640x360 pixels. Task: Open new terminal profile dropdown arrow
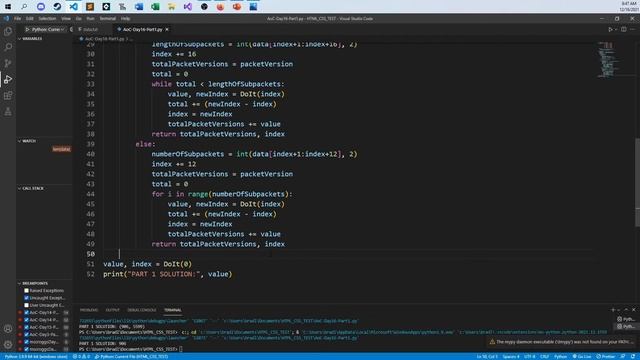coord(618,310)
